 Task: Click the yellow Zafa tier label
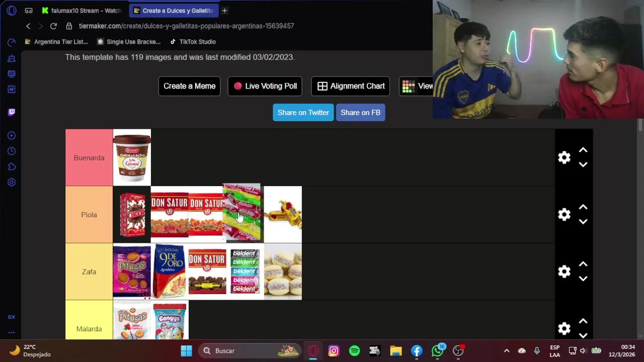coord(89,271)
